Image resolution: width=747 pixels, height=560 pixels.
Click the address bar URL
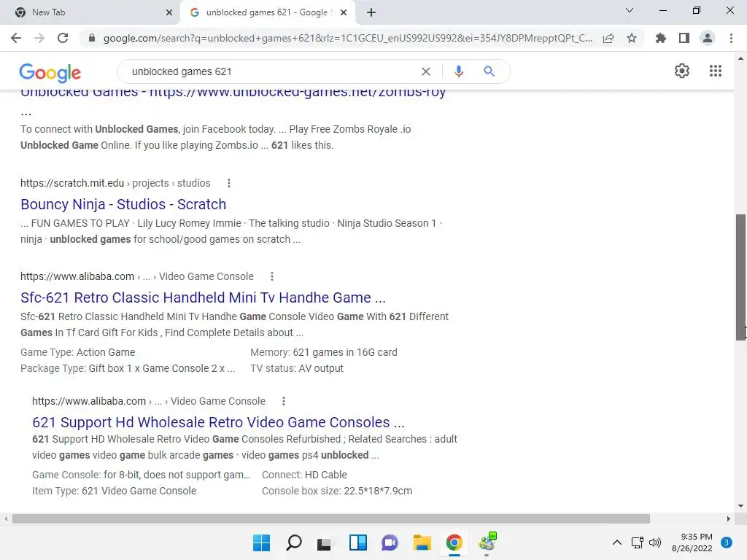pos(348,38)
